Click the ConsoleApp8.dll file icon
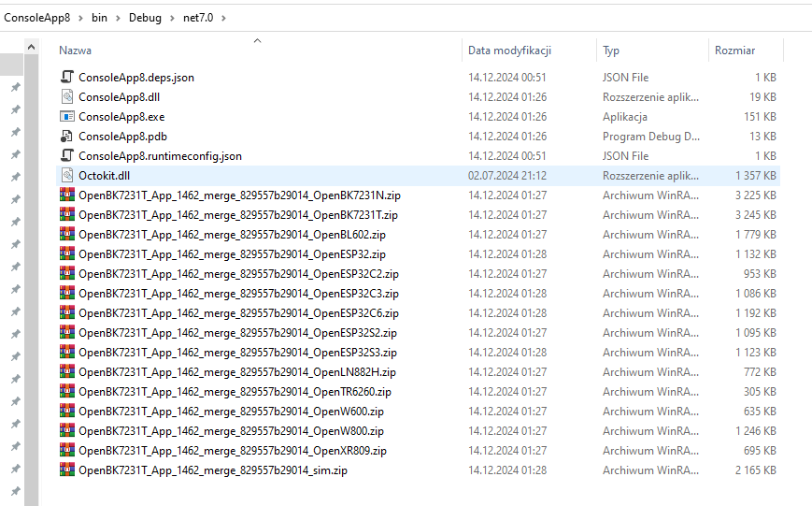The height and width of the screenshot is (506, 812). (67, 97)
